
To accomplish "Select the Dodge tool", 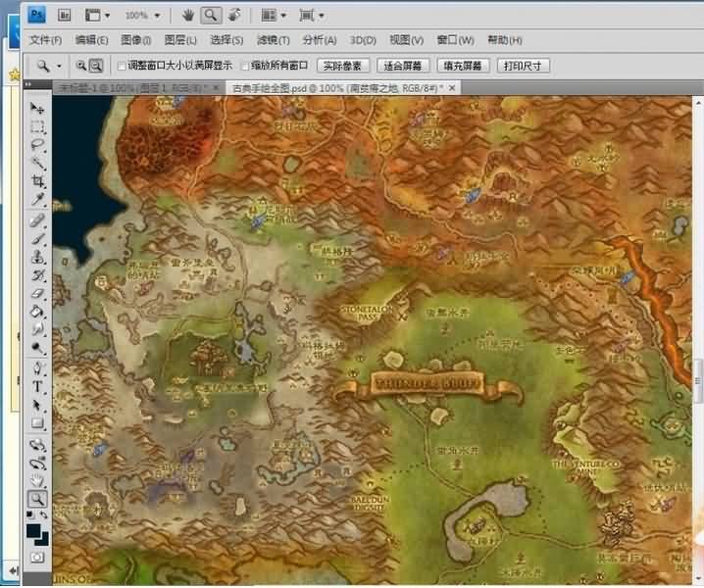I will point(37,348).
